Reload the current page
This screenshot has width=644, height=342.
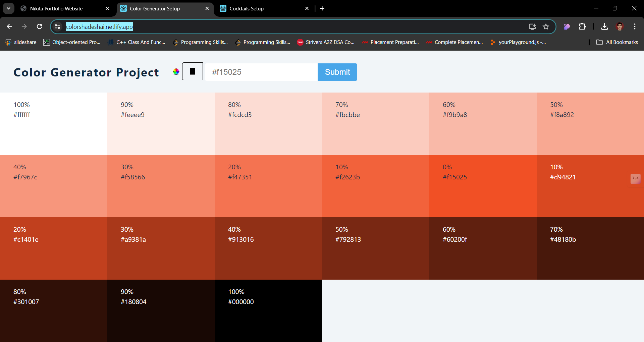39,26
